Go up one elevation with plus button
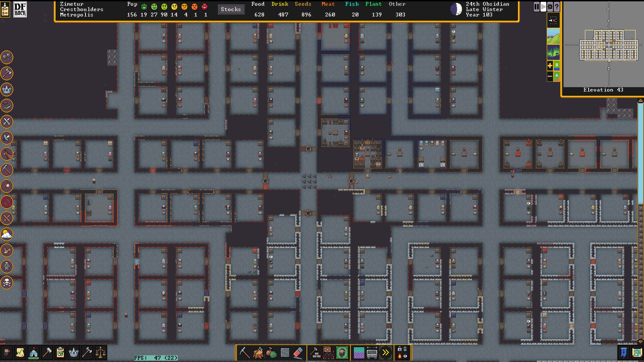 [x=550, y=66]
